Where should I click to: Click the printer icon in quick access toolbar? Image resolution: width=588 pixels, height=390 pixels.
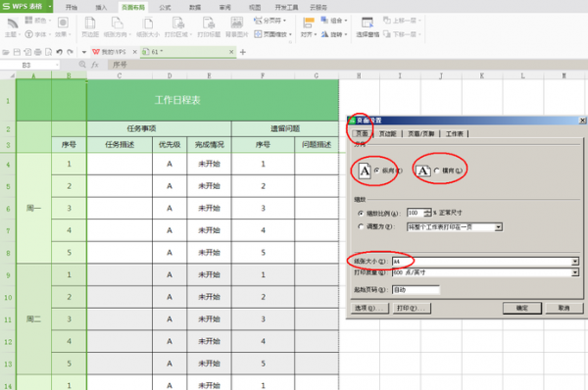click(x=38, y=52)
